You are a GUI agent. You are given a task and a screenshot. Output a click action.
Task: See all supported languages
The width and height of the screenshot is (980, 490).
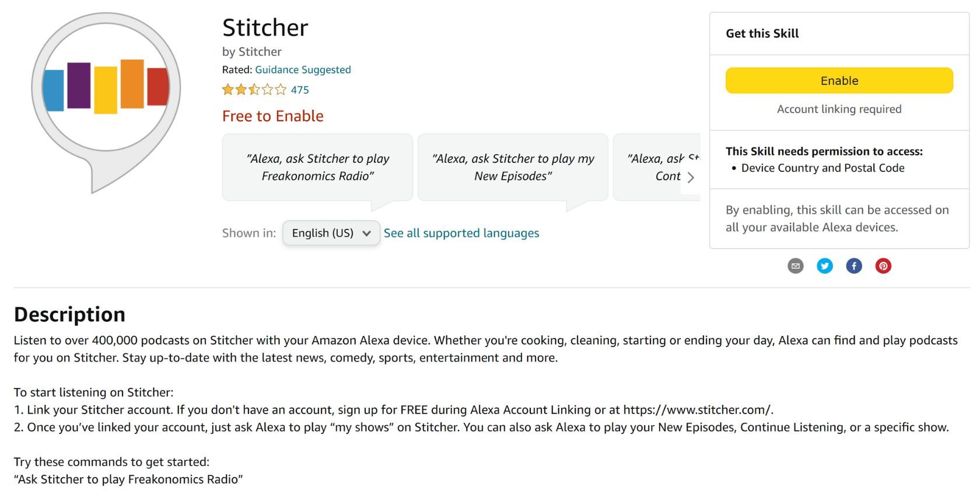point(461,233)
